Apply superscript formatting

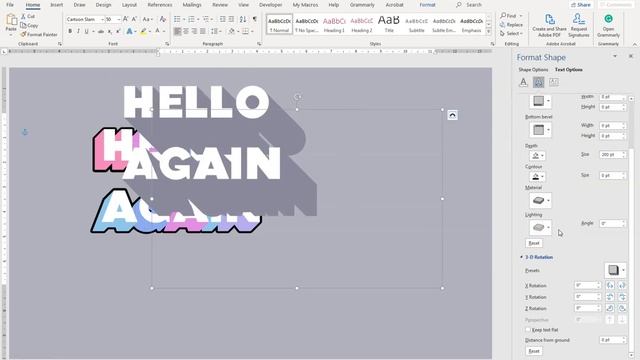tap(118, 31)
